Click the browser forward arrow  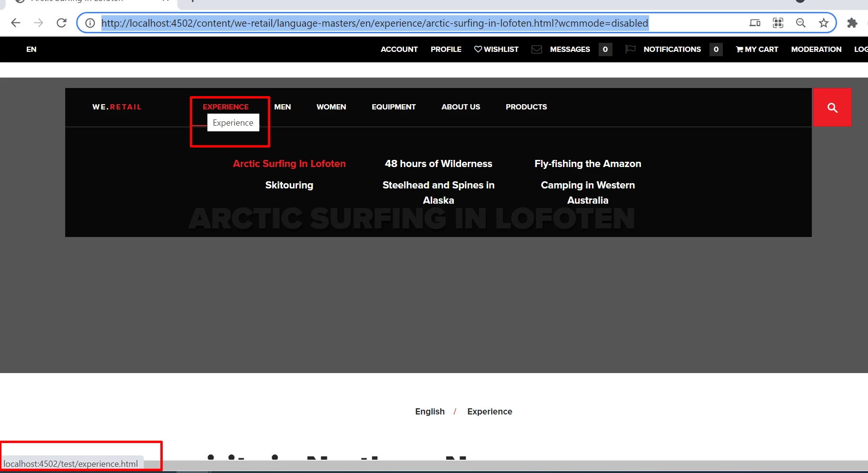(x=39, y=23)
